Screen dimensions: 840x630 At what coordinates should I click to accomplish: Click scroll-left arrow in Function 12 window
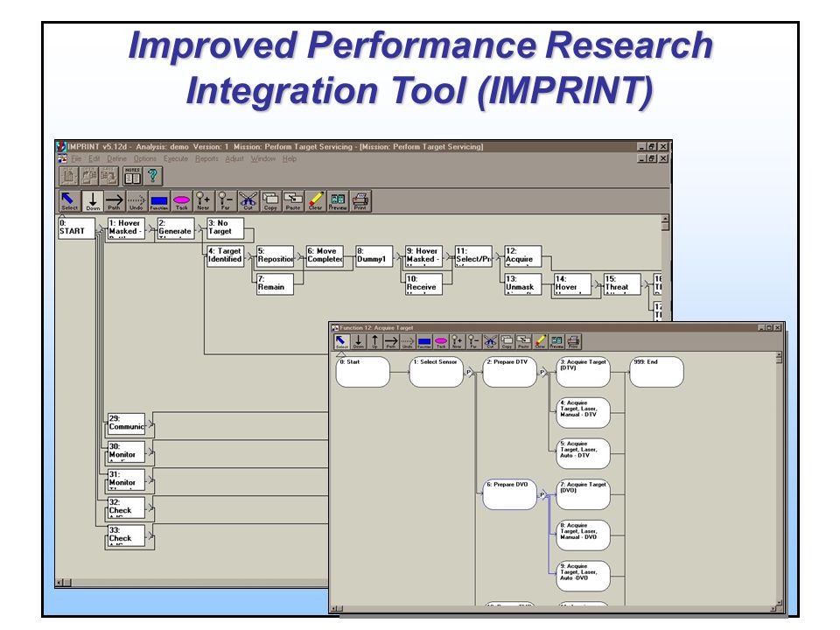[x=333, y=608]
